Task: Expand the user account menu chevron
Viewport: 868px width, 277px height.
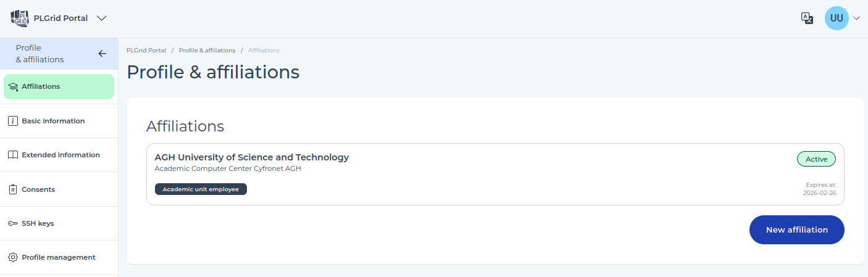Action: click(x=856, y=19)
